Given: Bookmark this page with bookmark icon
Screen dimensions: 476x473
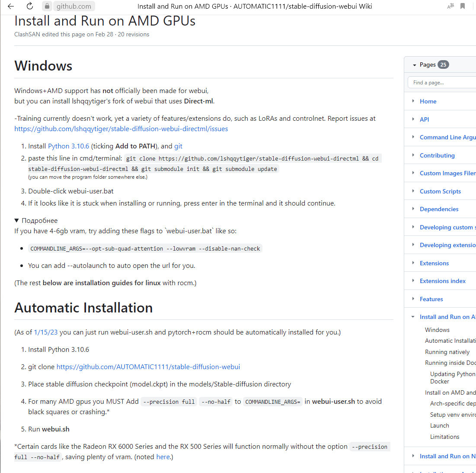Looking at the screenshot, I should 462,6.
